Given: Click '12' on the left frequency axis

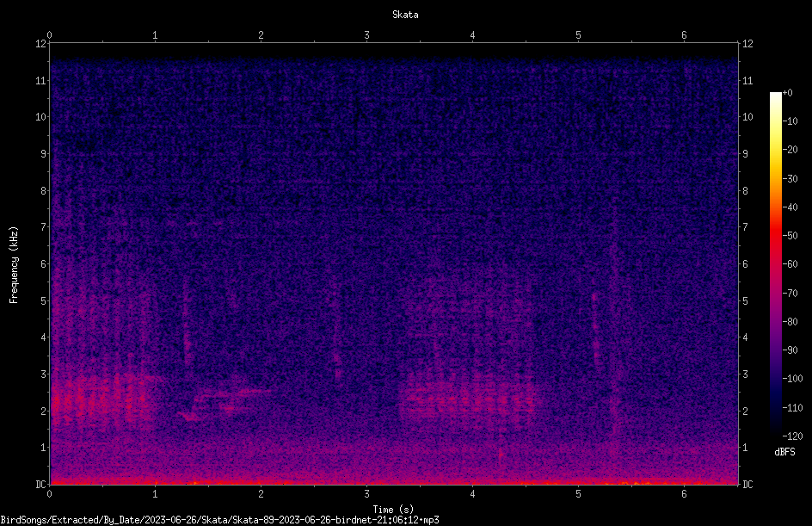Looking at the screenshot, I should 40,44.
